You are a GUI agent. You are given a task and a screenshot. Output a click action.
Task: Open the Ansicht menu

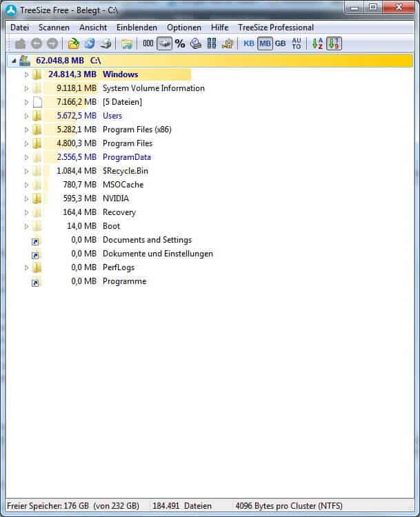93,28
